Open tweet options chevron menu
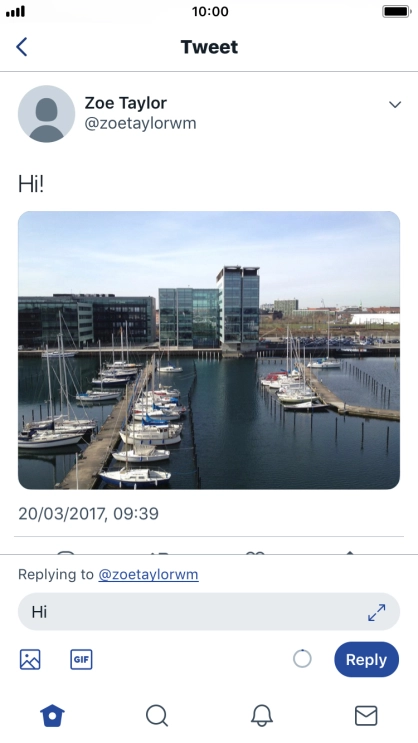418x743 pixels. tap(395, 104)
